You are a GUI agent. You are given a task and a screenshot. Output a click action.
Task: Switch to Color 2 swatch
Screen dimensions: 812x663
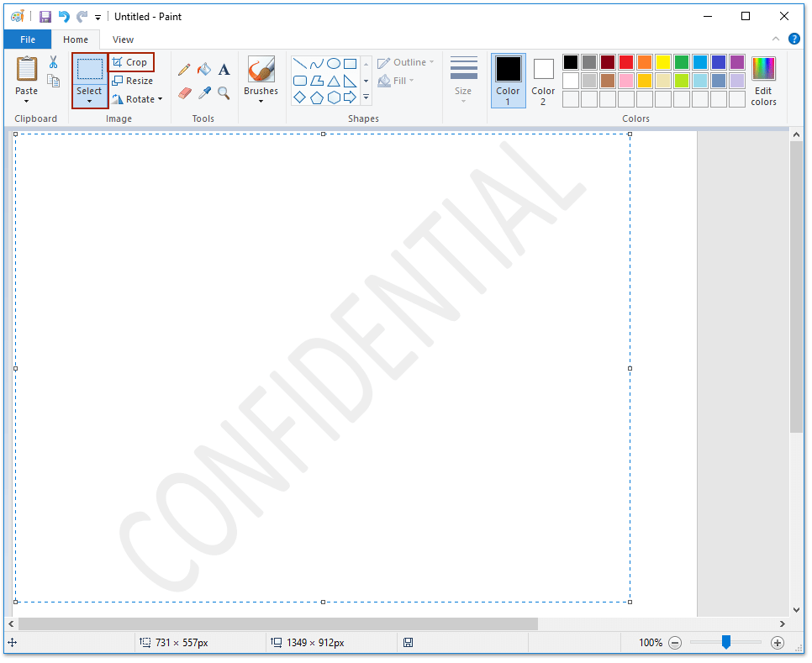(x=543, y=81)
